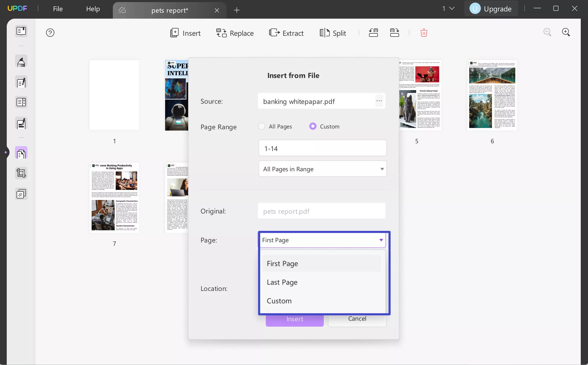
Task: Click the Cancel button to dismiss dialog
Action: (x=357, y=318)
